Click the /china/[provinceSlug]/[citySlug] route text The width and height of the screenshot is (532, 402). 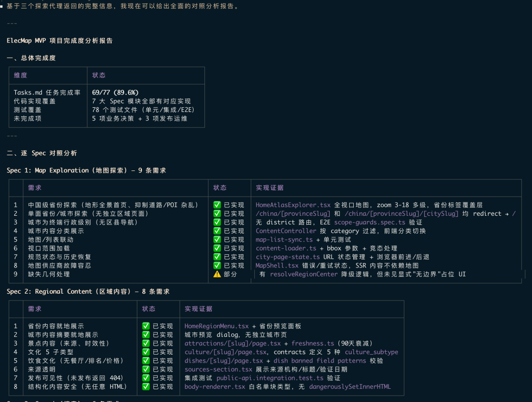pyautogui.click(x=402, y=214)
